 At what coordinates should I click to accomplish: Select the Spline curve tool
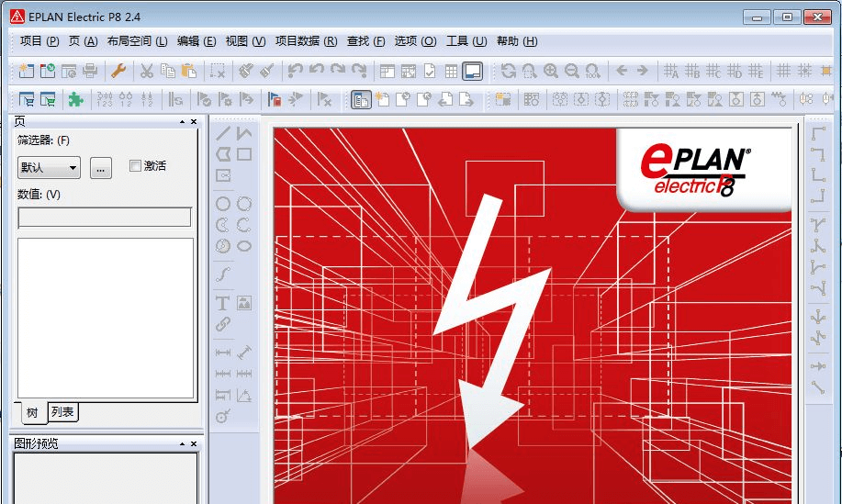[x=223, y=274]
